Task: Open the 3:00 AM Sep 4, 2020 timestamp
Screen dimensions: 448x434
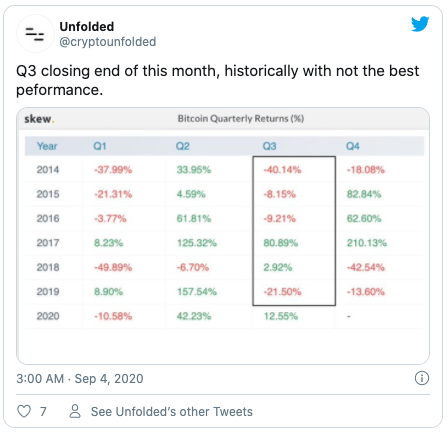Action: pos(80,379)
